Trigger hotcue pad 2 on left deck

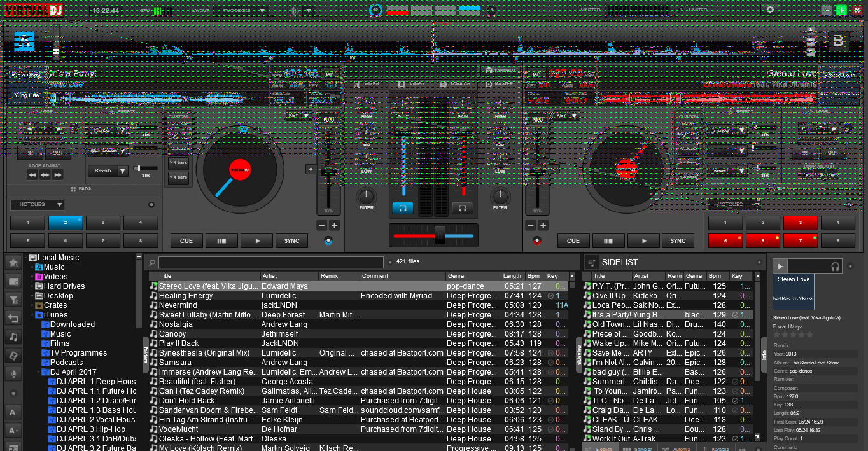(x=66, y=223)
